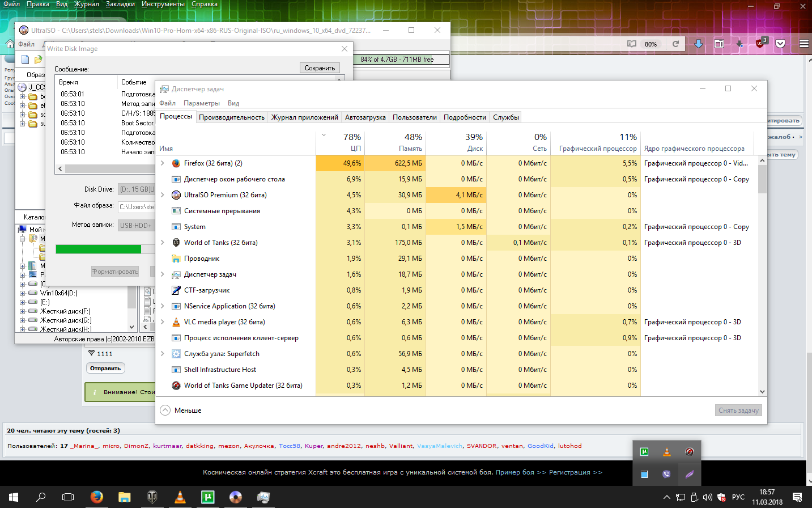The width and height of the screenshot is (812, 508).
Task: Expand the World of Tanks process group
Action: click(163, 243)
